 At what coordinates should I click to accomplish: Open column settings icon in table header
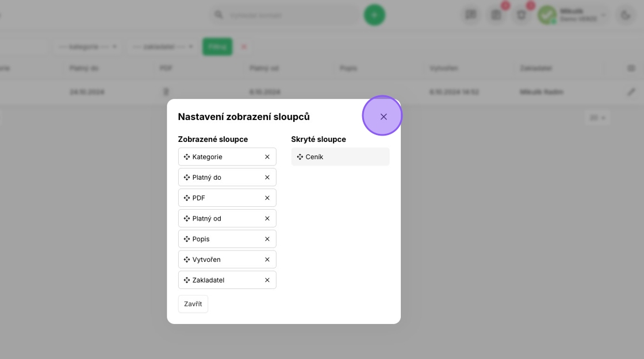[631, 68]
